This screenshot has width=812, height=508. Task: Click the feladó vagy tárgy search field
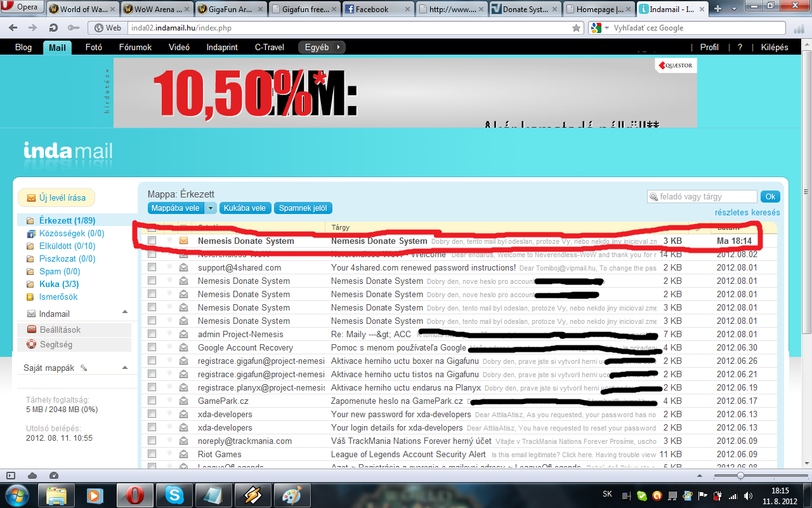(x=702, y=197)
